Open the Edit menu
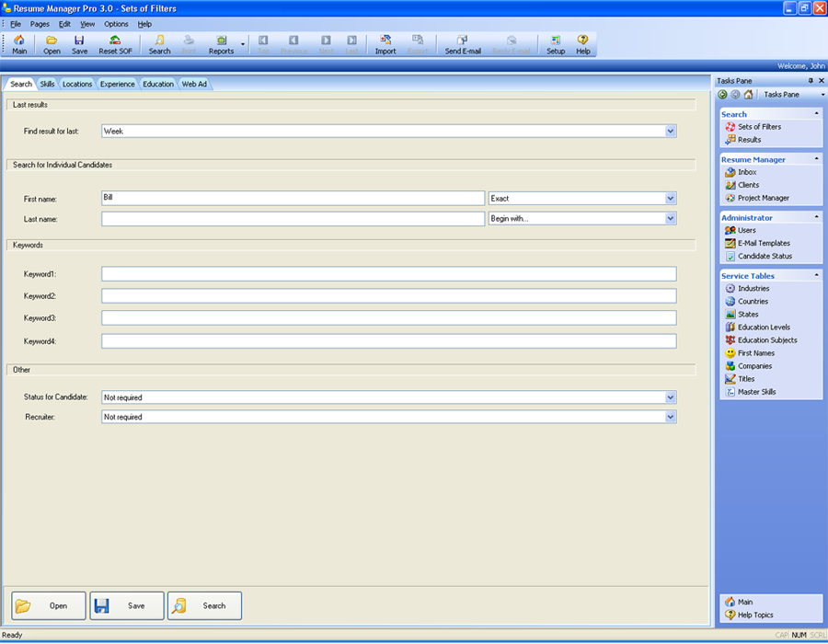This screenshot has width=828, height=644. click(64, 24)
